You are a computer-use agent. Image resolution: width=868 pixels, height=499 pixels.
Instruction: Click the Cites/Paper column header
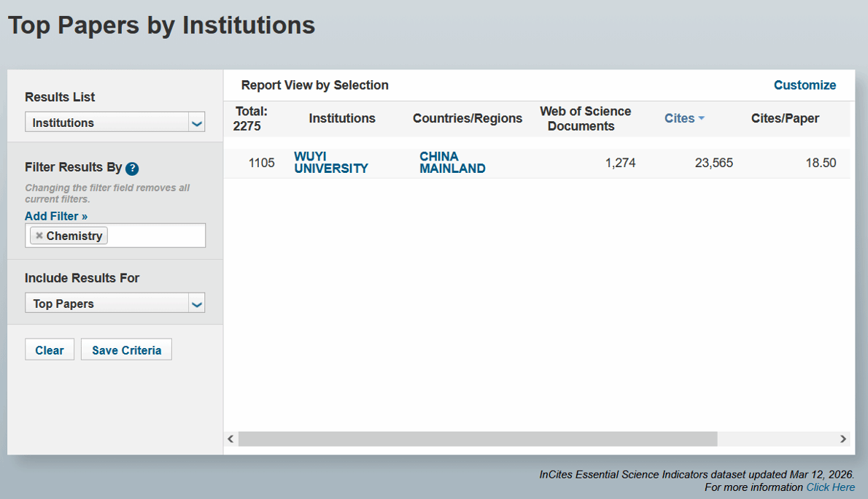[x=785, y=118]
